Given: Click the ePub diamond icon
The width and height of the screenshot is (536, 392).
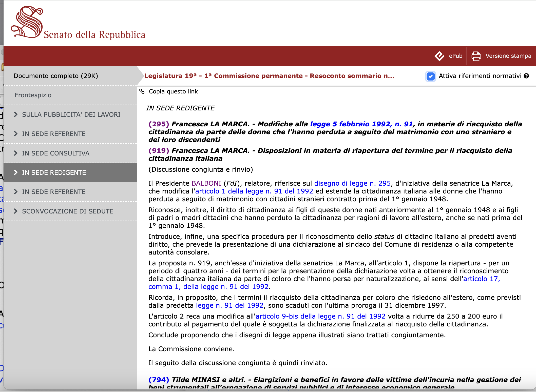Looking at the screenshot, I should 439,56.
